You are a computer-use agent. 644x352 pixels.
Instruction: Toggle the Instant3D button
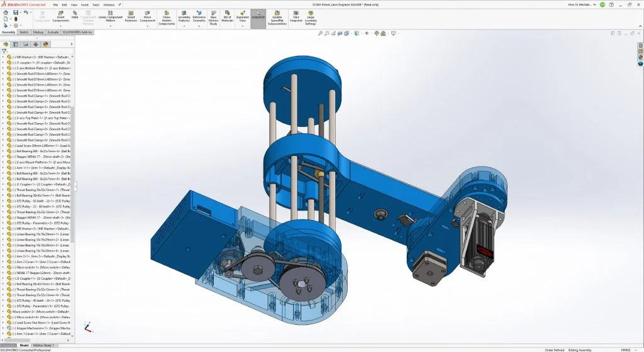tap(258, 16)
